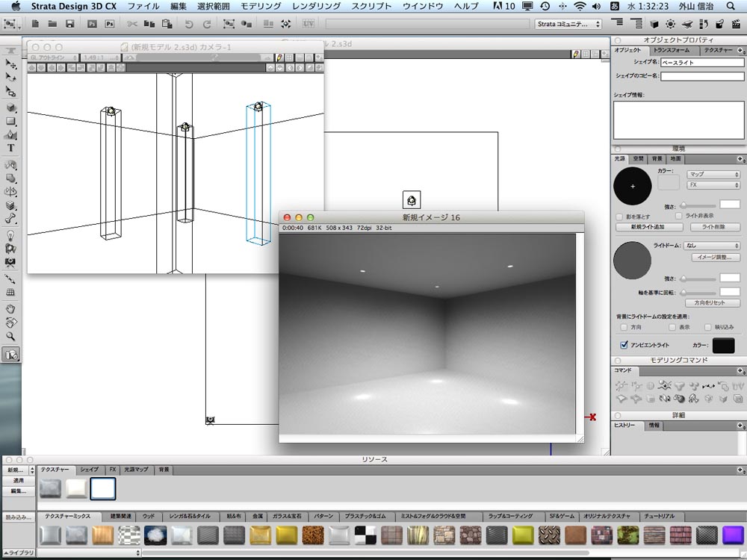Open the マップ dropdown in the light panel
The height and width of the screenshot is (560, 747).
(713, 174)
